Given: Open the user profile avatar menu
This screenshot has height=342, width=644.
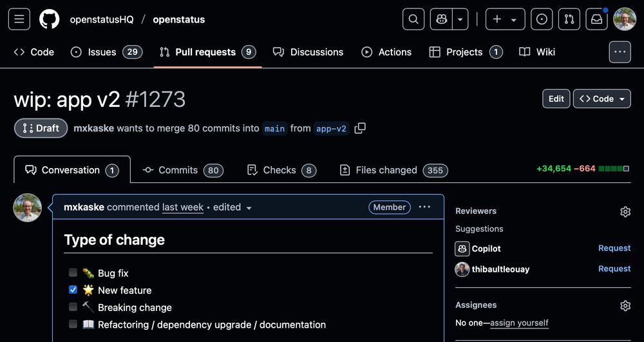Looking at the screenshot, I should [625, 19].
